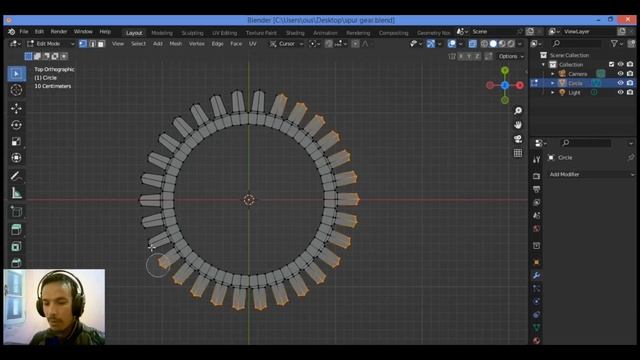Select the Annotate pencil tool
This screenshot has width=640, height=360.
coord(16,176)
